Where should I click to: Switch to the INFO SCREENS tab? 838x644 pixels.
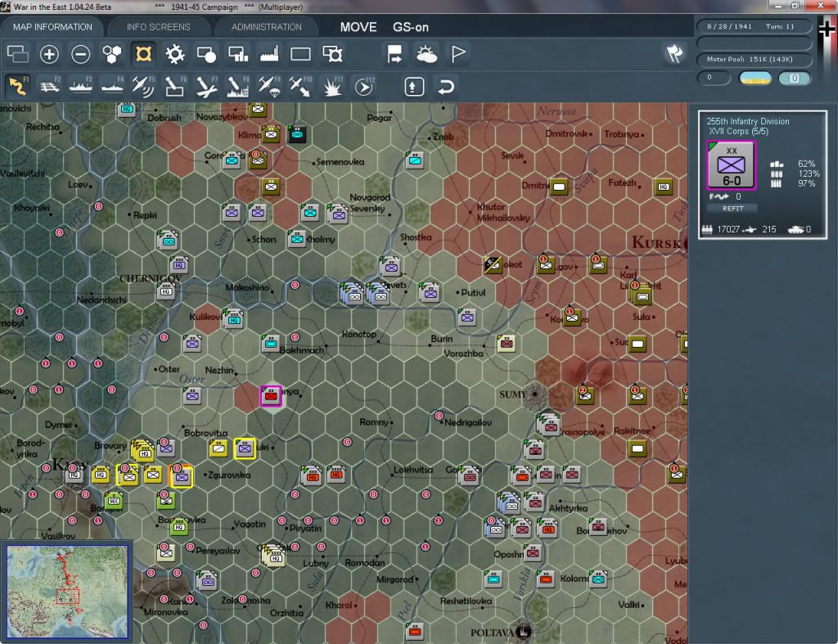point(158,27)
